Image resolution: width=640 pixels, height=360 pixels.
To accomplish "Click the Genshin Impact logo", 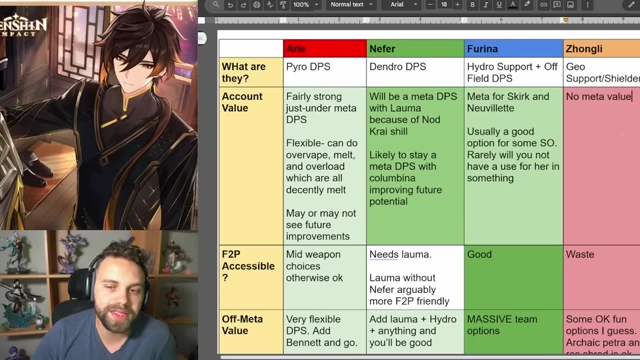I will (x=23, y=25).
